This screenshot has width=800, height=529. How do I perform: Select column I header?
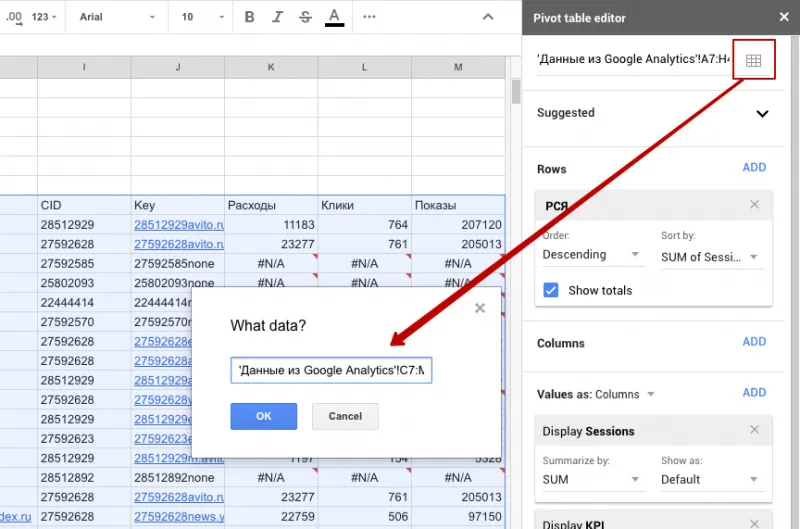(84, 67)
